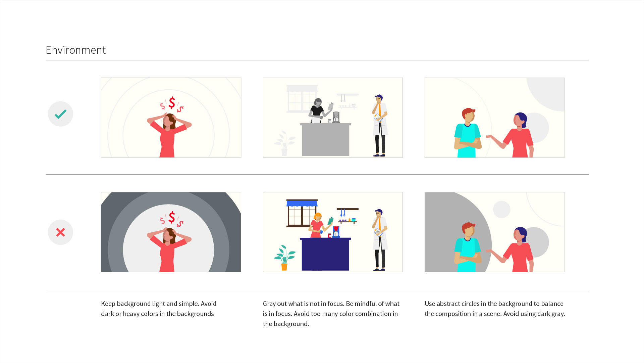The width and height of the screenshot is (644, 363).
Task: Click the green checkmark icon
Action: (60, 114)
